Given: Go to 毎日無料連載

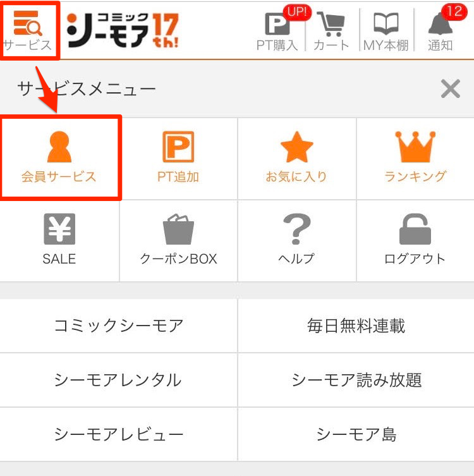Looking at the screenshot, I should tap(356, 326).
